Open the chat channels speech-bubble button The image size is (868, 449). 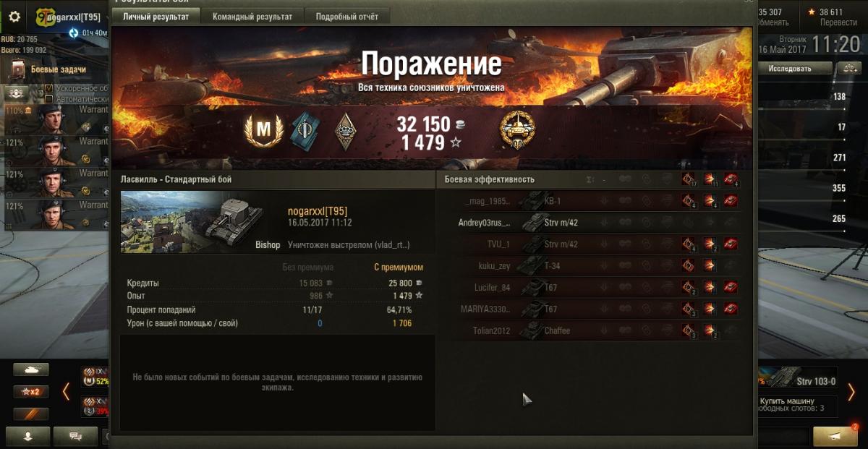[x=75, y=436]
